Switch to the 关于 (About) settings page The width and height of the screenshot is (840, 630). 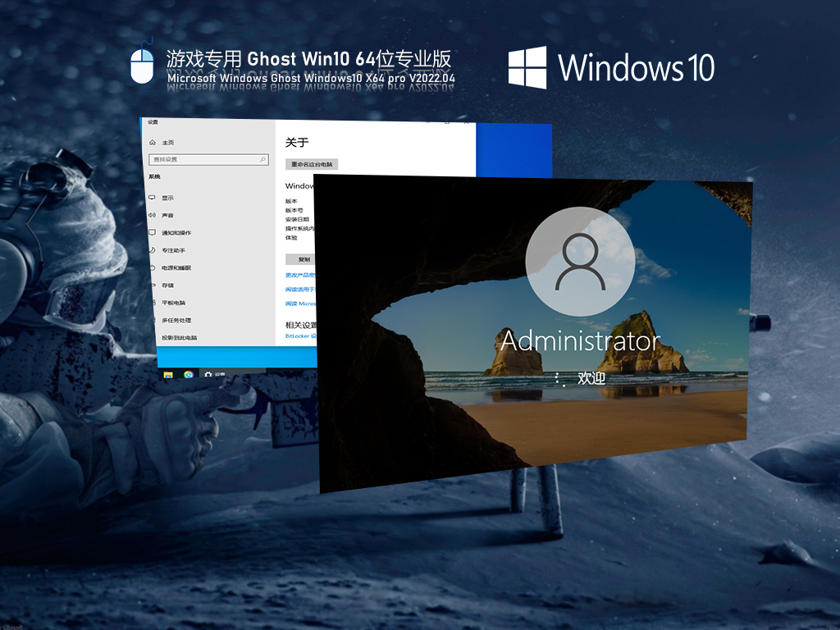[295, 141]
